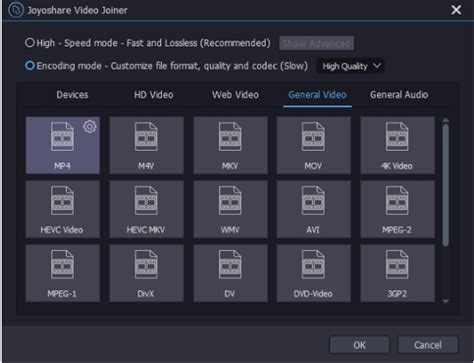Pick the MPEG-2 format tile
Screen dimensions: 474x363
[397, 209]
